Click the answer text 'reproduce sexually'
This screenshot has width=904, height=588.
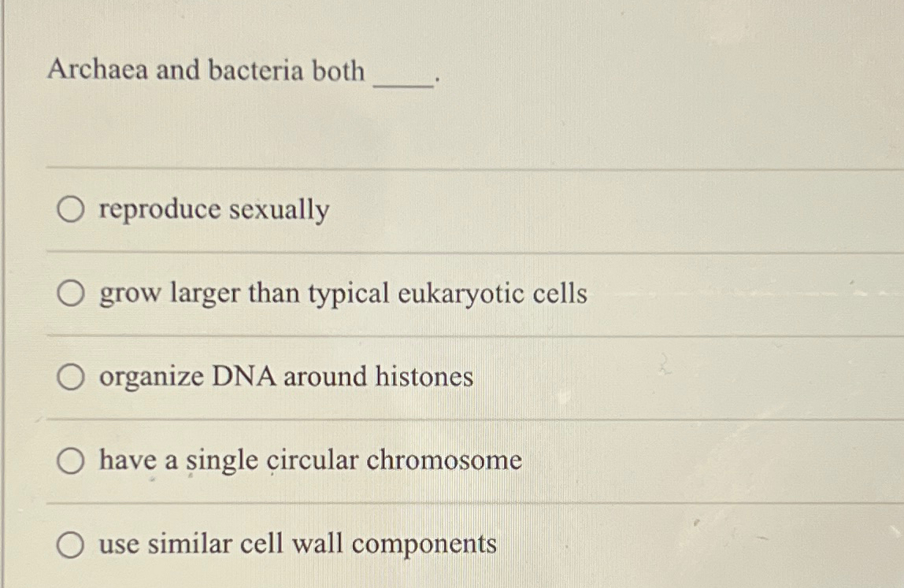click(x=213, y=209)
